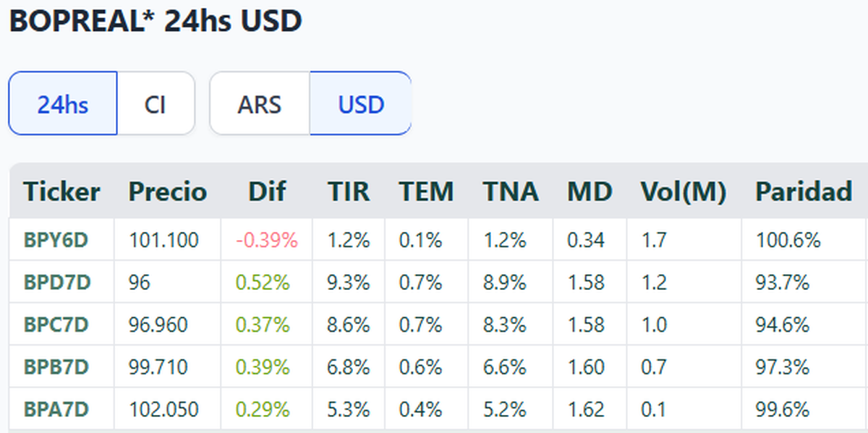Sort by the Dif column header
This screenshot has width=868, height=433.
click(x=266, y=192)
